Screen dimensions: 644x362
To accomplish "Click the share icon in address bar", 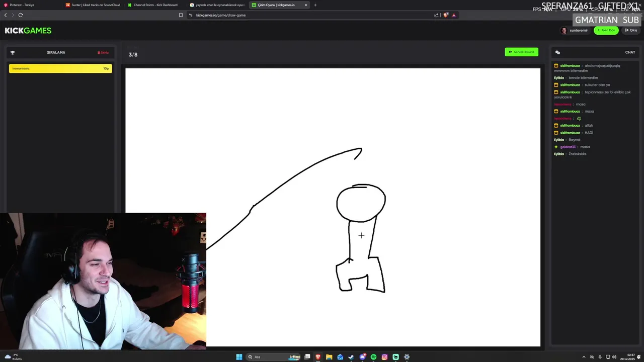I will (x=436, y=15).
